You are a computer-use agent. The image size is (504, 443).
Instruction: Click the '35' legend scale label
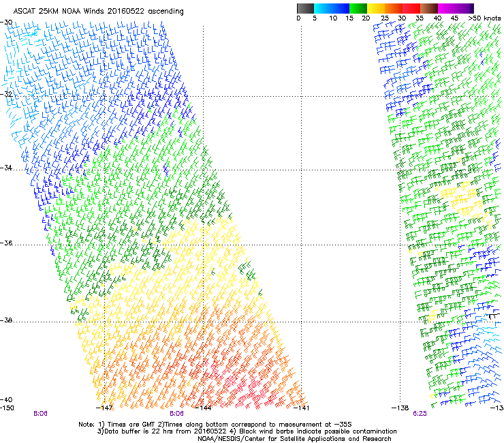pos(420,18)
